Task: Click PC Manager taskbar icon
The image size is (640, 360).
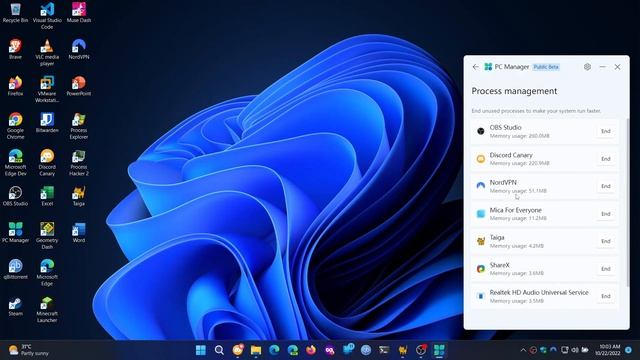Action: coord(439,350)
